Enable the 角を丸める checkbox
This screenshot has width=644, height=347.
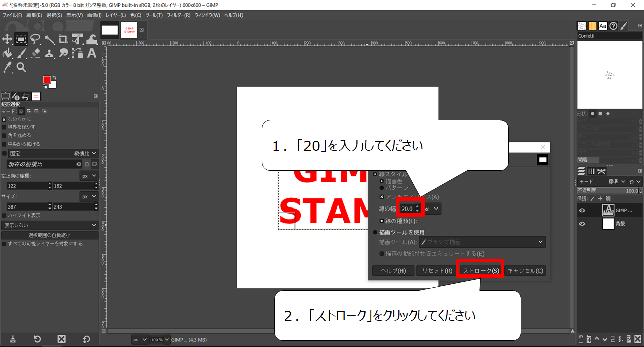4,135
